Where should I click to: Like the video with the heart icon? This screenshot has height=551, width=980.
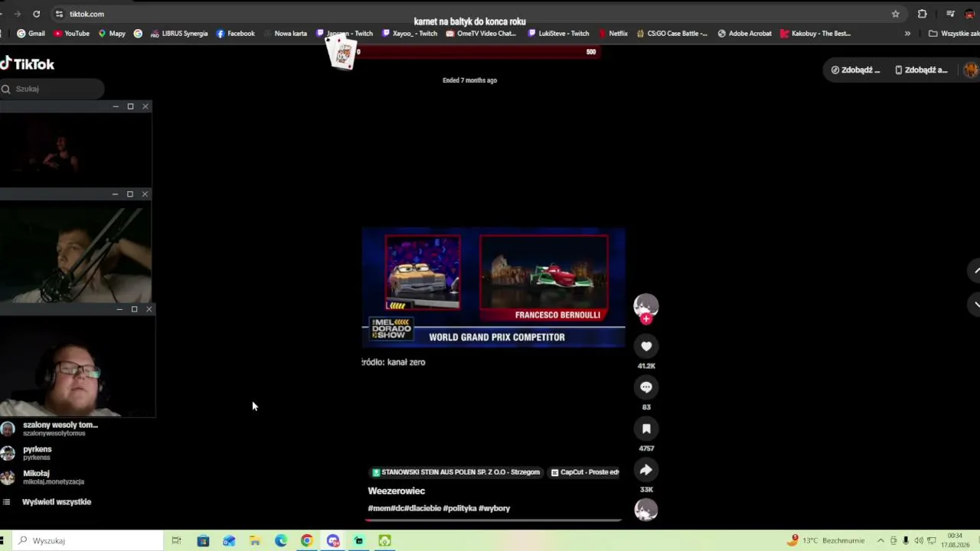(x=646, y=347)
